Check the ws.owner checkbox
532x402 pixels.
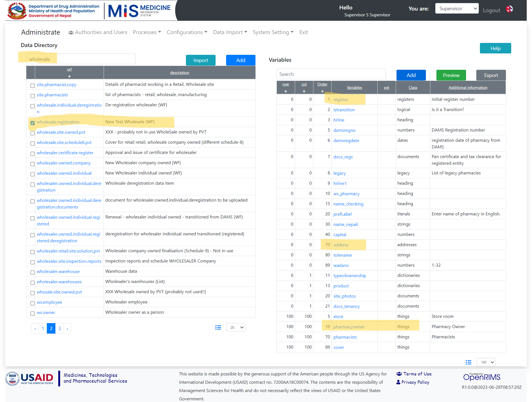(x=32, y=313)
